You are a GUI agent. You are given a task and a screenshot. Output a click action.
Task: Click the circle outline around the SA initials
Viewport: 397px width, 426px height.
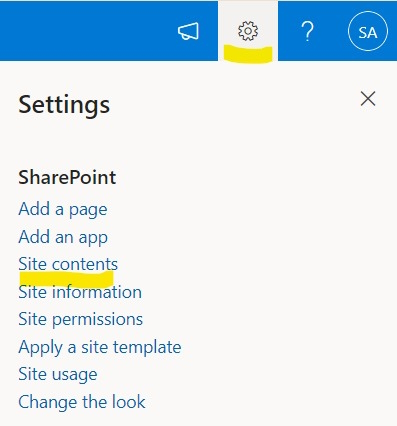[368, 11]
